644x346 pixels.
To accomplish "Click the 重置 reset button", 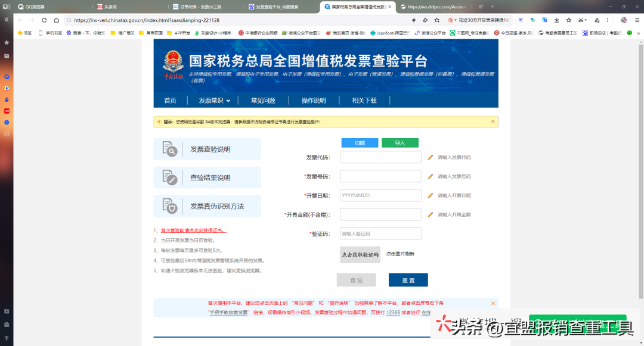I will (x=408, y=280).
